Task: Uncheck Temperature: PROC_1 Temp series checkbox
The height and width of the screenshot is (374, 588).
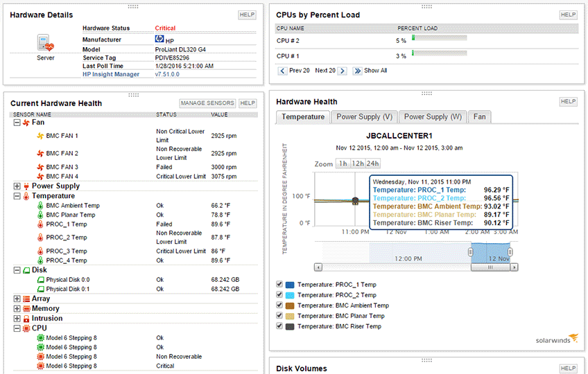Action: 279,284
